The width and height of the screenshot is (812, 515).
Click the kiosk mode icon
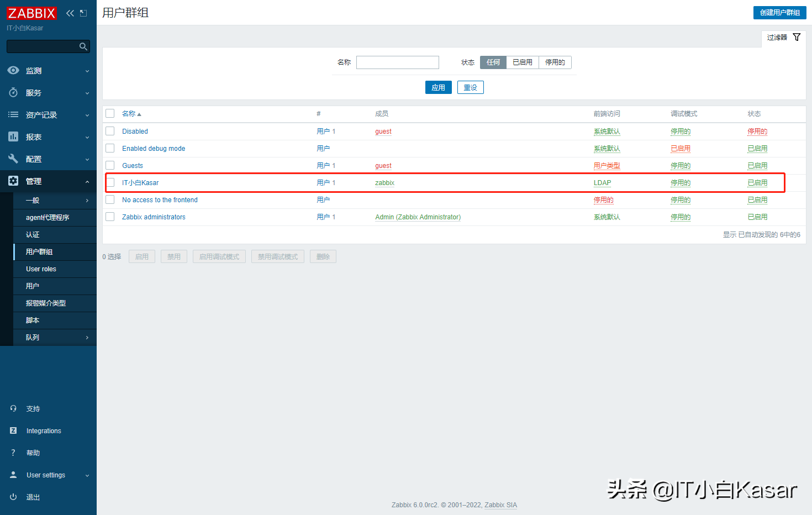[x=83, y=13]
